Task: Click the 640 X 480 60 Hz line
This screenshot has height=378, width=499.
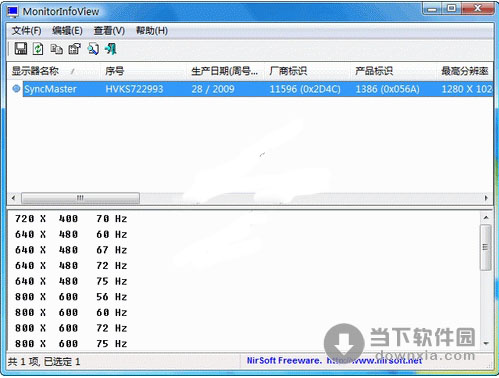Action: 71,234
